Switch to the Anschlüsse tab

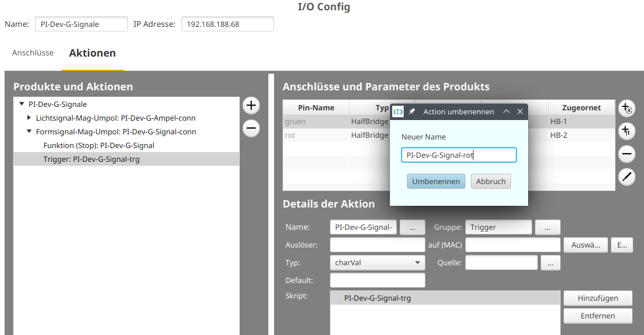point(33,52)
